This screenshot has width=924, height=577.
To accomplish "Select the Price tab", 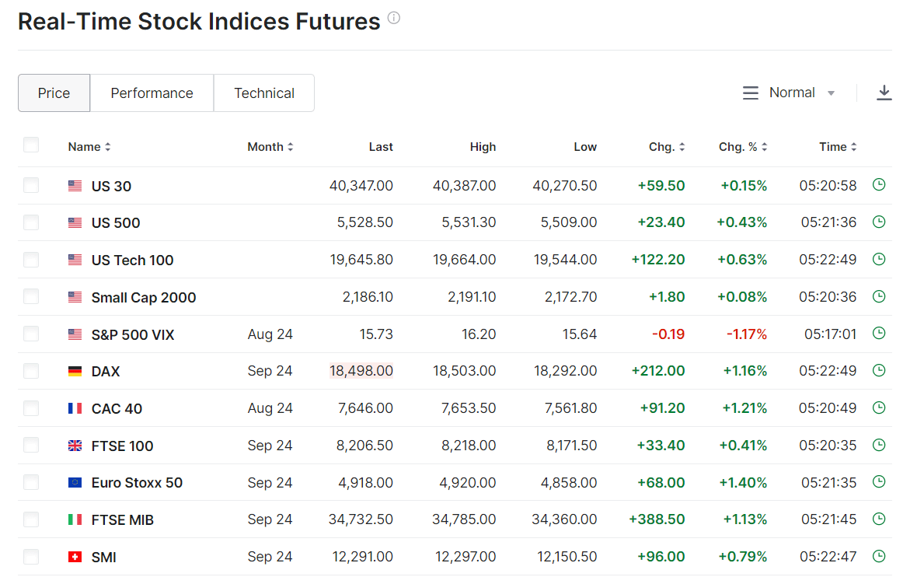I will click(54, 93).
